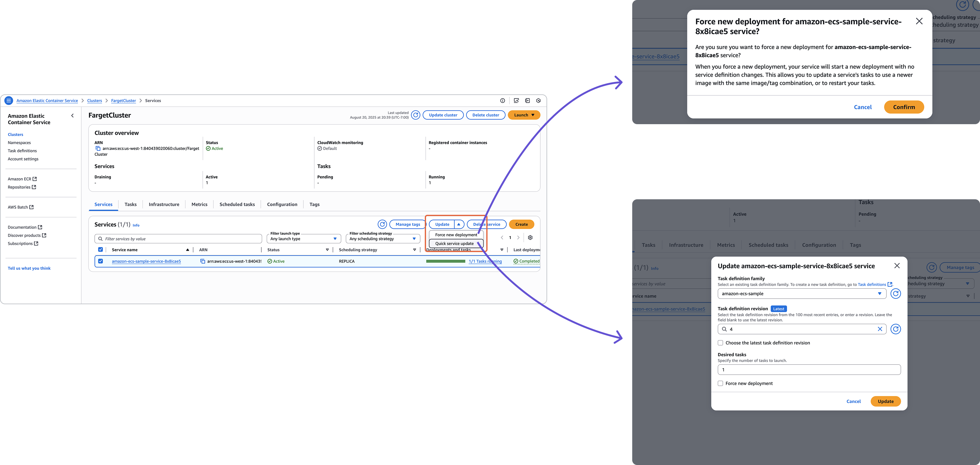Go to next page of services
The height and width of the screenshot is (465, 980).
coord(518,238)
